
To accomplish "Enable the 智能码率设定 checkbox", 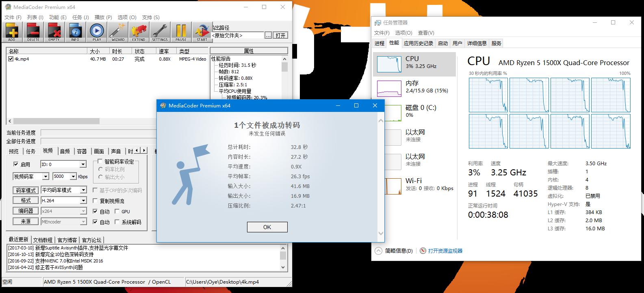I will 100,162.
